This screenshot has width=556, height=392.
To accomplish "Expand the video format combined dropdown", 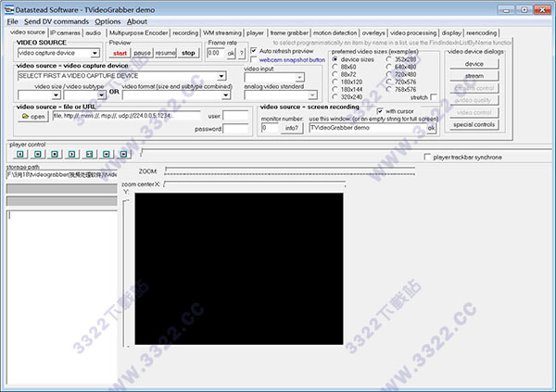I will point(225,95).
